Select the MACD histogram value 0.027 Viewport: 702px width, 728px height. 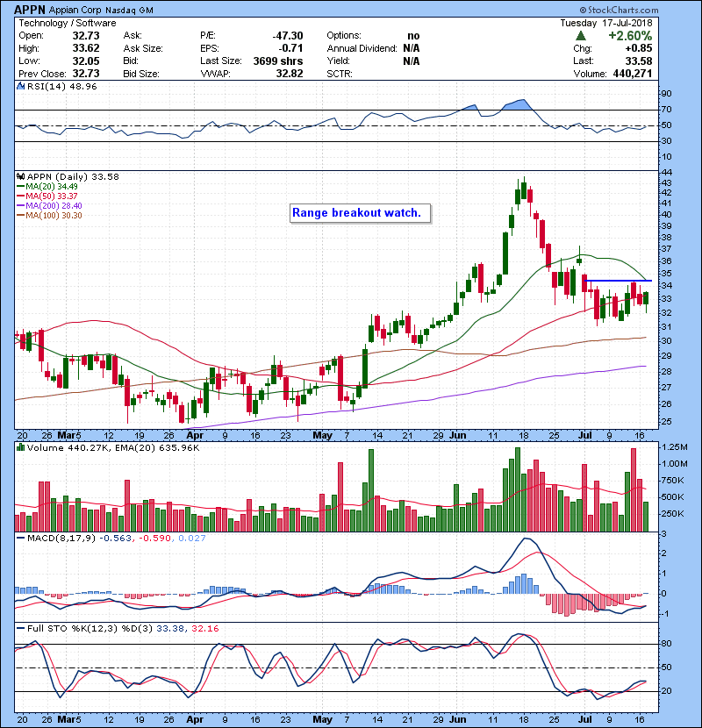point(191,539)
